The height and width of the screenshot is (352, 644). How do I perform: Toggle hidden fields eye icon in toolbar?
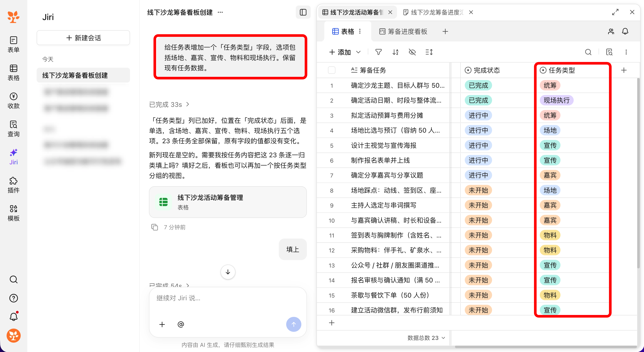click(x=412, y=52)
